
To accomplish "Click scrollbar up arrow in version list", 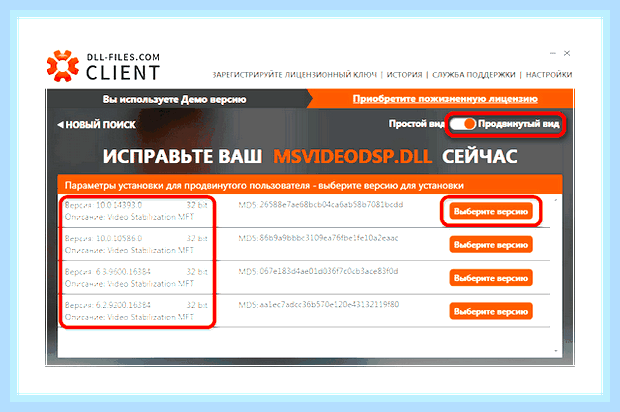I will point(556,200).
